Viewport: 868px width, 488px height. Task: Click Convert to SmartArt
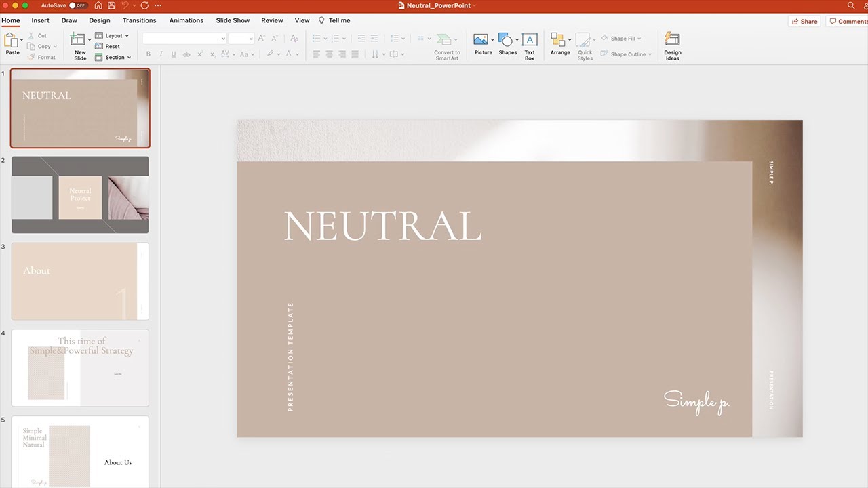447,47
